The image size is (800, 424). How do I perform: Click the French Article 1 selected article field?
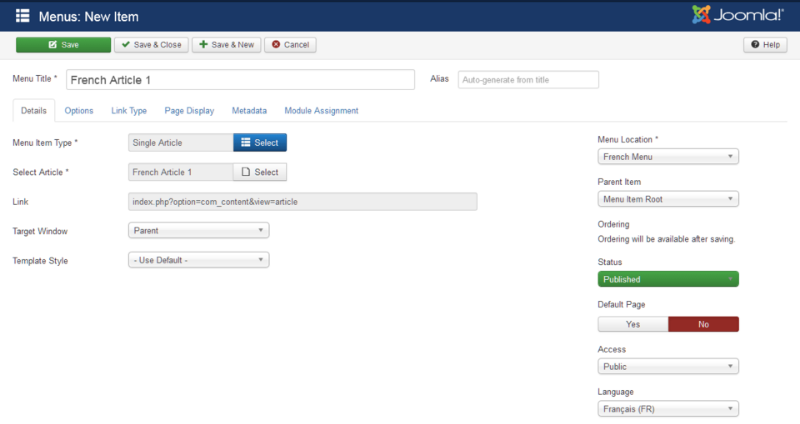[181, 172]
